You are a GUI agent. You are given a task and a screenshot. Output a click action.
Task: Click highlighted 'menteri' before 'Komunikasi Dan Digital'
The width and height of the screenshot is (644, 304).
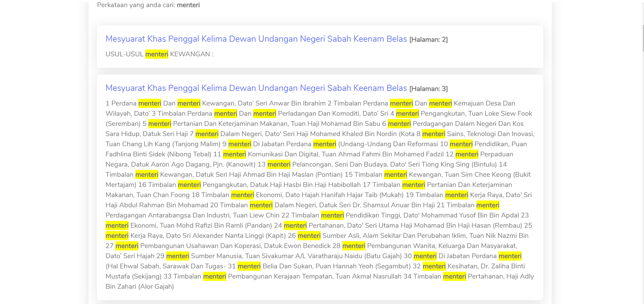coord(234,154)
